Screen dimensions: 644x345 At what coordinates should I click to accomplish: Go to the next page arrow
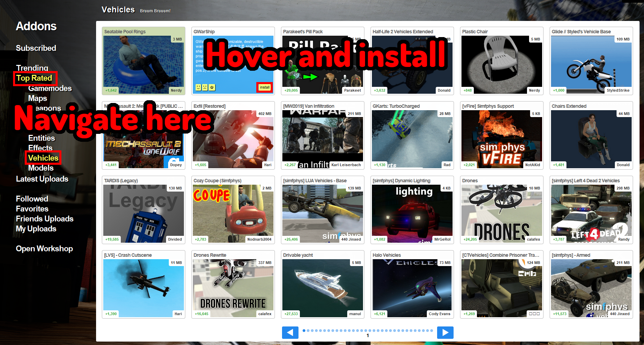tap(445, 333)
